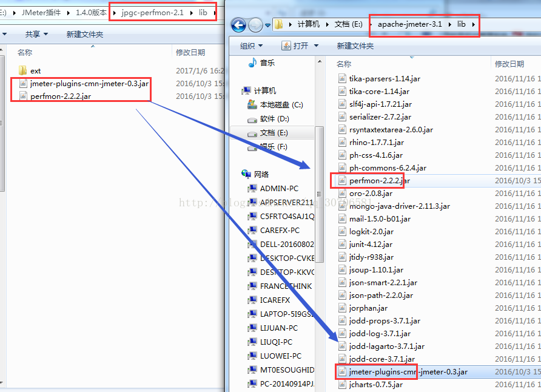The height and width of the screenshot is (392, 541).
Task: Click 新建文件夹 in the right window
Action: click(355, 46)
